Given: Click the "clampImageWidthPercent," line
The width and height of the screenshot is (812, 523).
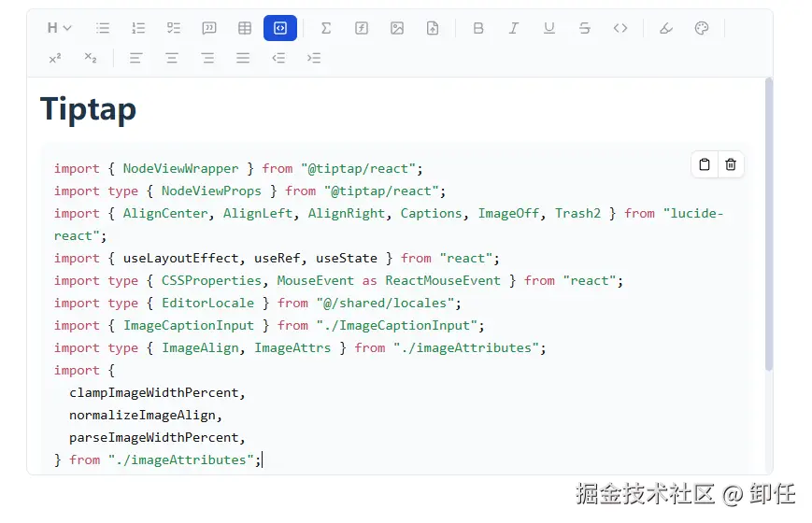Looking at the screenshot, I should pyautogui.click(x=157, y=393).
